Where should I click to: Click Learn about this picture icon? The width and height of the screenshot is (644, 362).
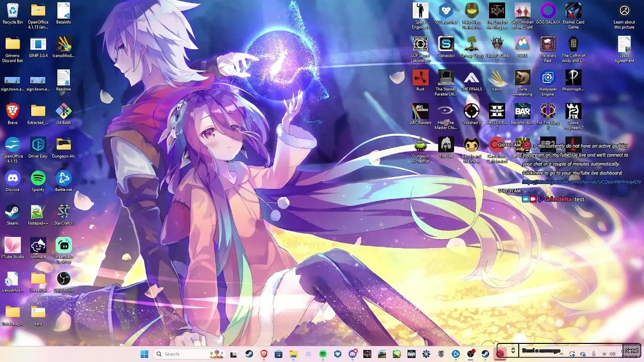pos(624,16)
